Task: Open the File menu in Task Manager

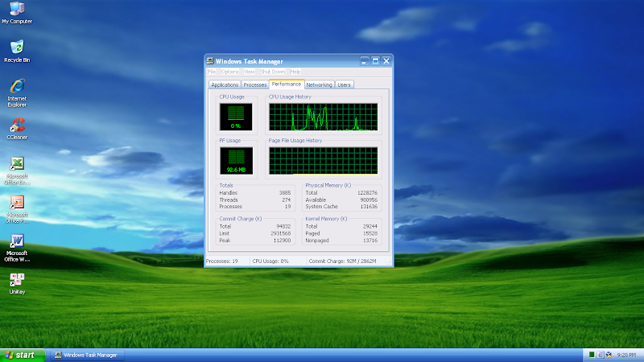Action: click(212, 72)
